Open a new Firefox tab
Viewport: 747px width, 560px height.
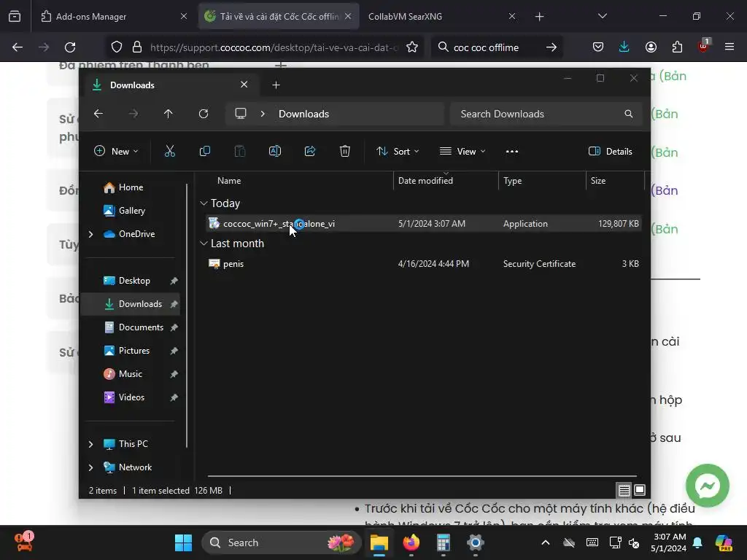pos(539,16)
